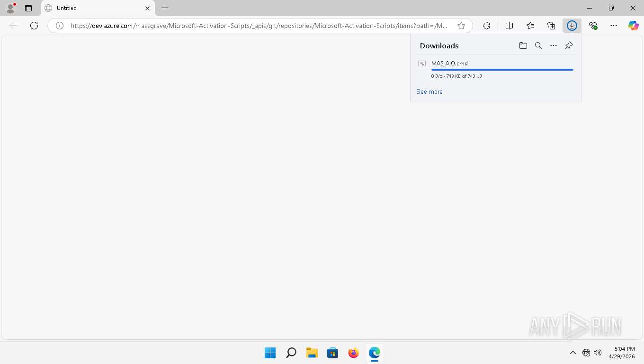The height and width of the screenshot is (364, 644).
Task: Open the Copilot sidebar icon
Action: point(633,26)
